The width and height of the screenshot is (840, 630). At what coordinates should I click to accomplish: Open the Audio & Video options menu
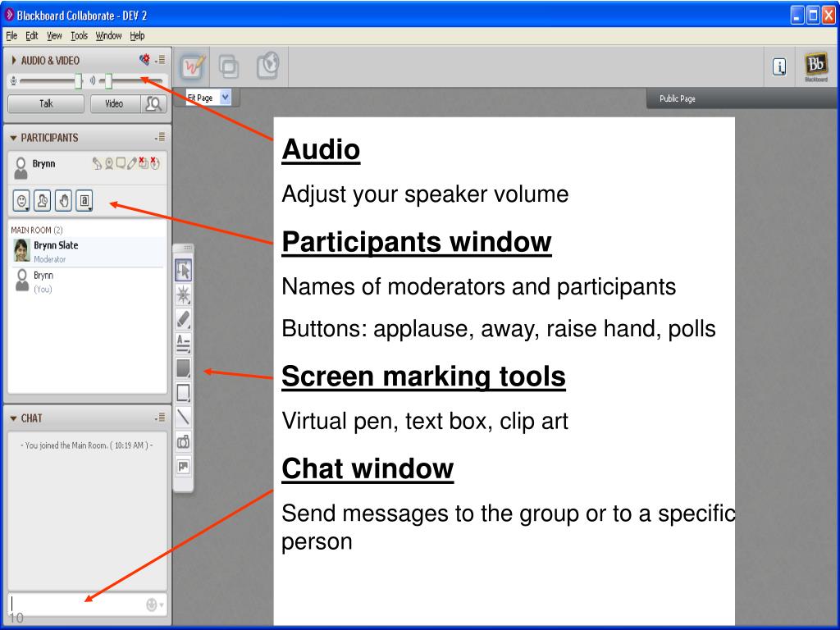tap(160, 59)
